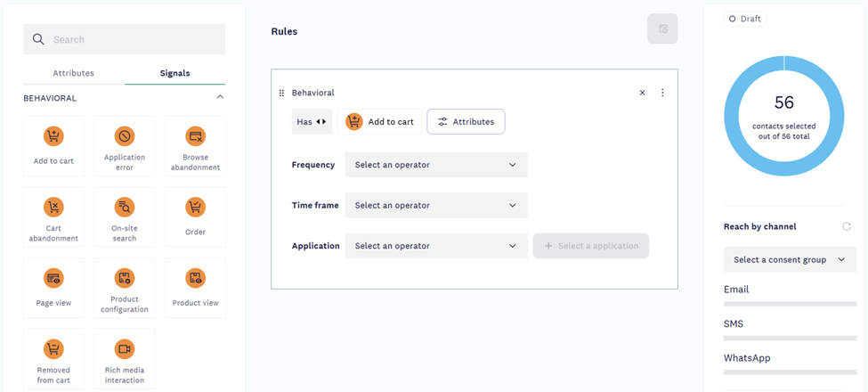Remove the Behavioral rule with X
The height and width of the screenshot is (392, 868).
[x=643, y=93]
